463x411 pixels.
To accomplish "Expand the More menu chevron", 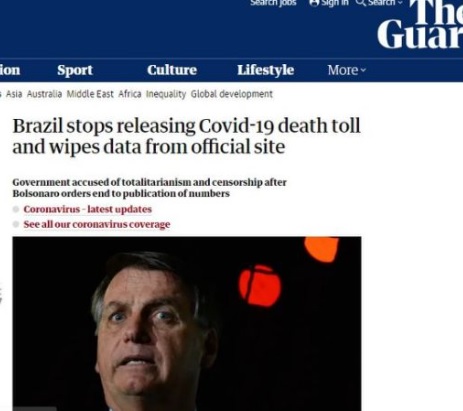I will (x=363, y=70).
